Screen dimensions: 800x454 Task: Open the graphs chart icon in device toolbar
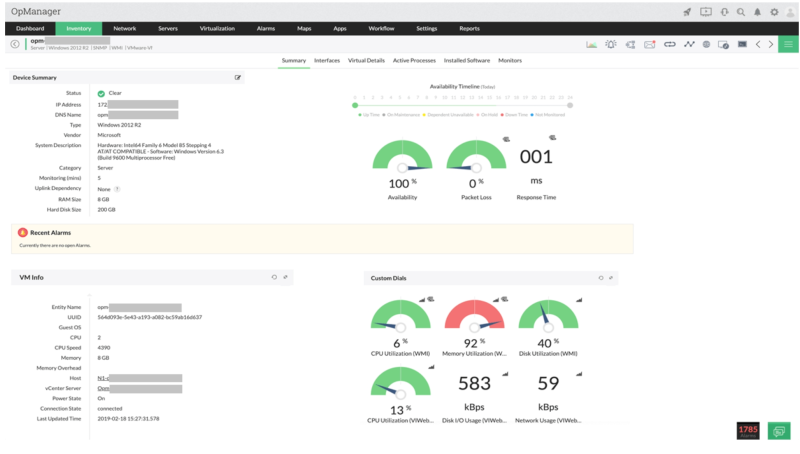591,44
